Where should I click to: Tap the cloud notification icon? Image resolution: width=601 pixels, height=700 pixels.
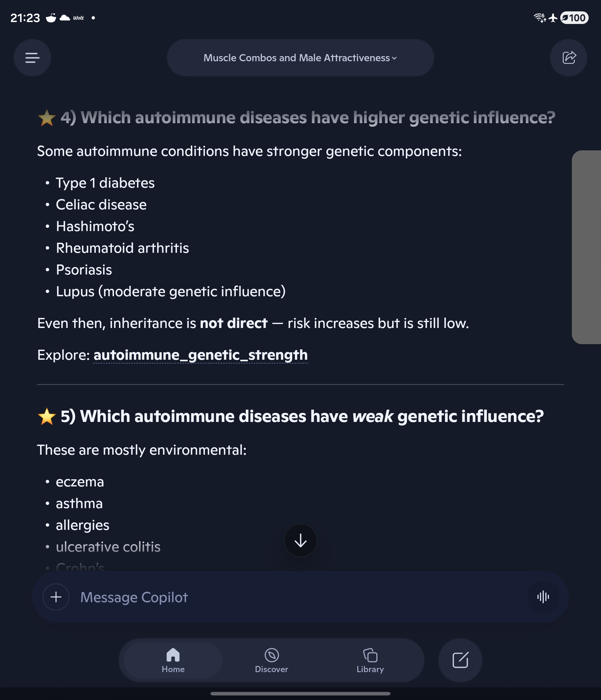pos(65,17)
